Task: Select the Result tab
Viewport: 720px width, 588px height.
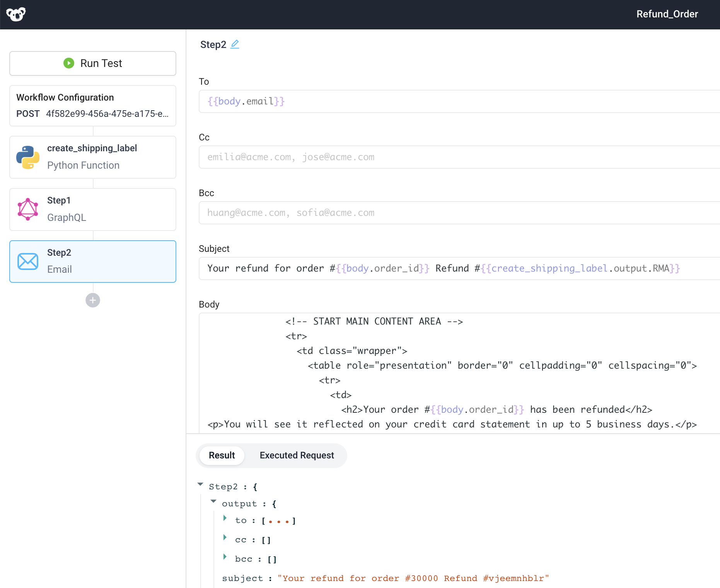Action: point(222,455)
